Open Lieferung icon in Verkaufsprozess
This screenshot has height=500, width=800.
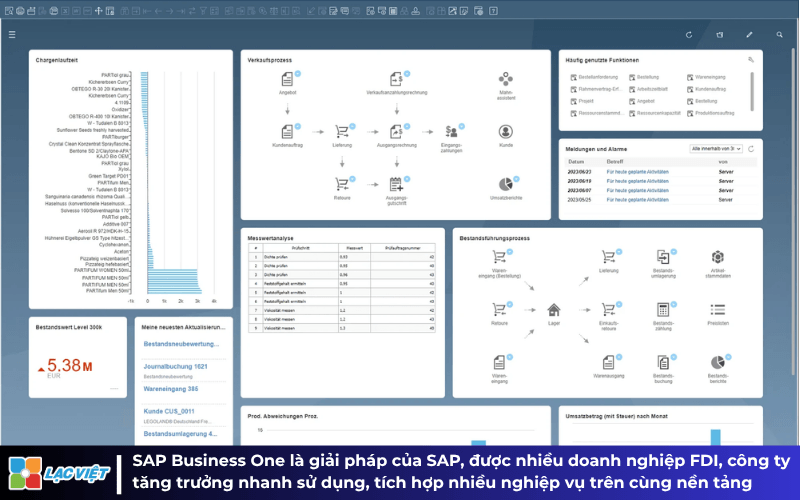point(342,132)
